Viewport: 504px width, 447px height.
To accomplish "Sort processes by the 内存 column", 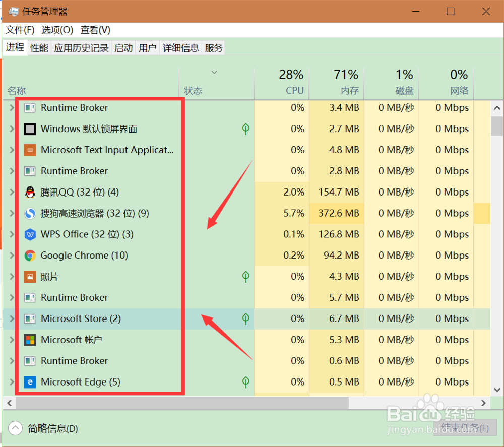I will pos(337,83).
